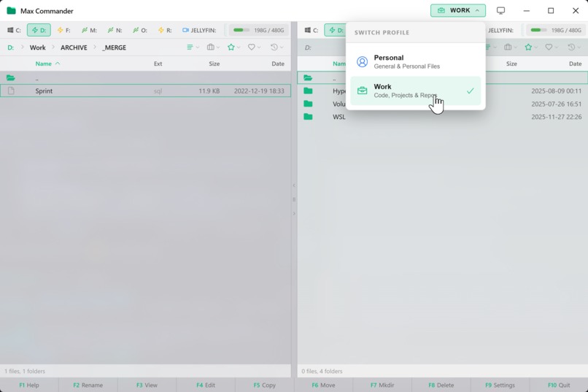Switch left panel to drive C:
The height and width of the screenshot is (392, 588).
click(x=14, y=30)
